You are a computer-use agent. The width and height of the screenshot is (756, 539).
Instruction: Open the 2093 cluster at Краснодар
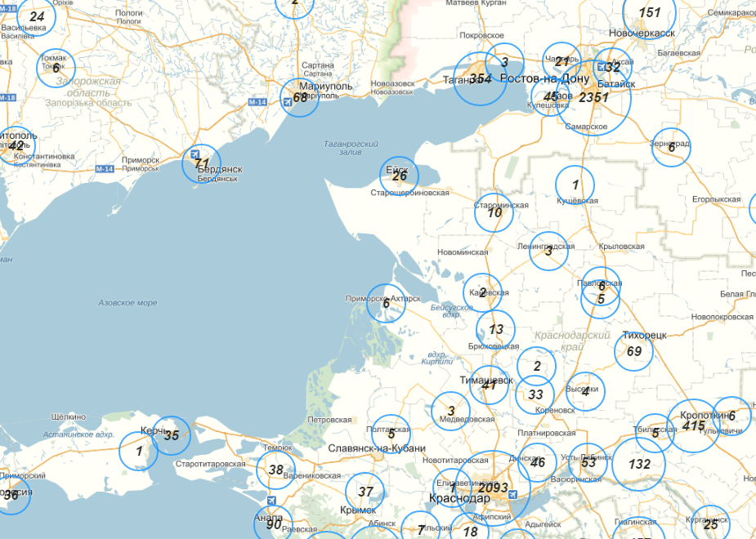(493, 488)
